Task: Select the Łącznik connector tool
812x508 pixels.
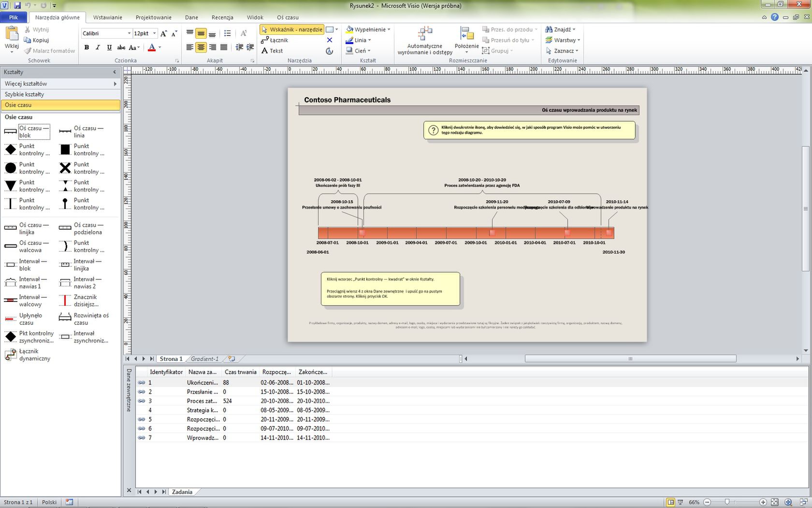Action: coord(275,40)
